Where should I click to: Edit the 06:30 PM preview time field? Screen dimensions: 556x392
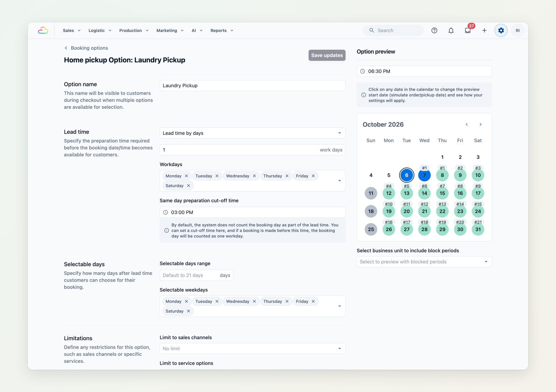point(424,71)
